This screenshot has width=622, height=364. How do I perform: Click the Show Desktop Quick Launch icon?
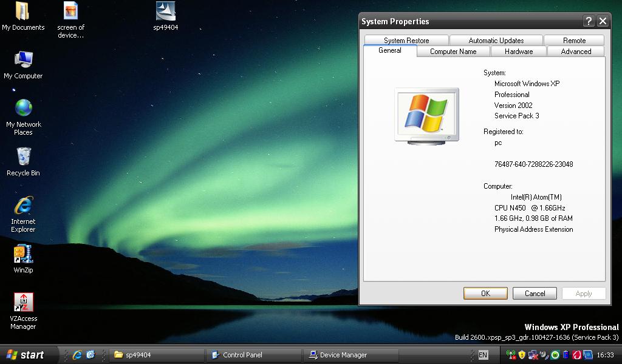click(91, 355)
